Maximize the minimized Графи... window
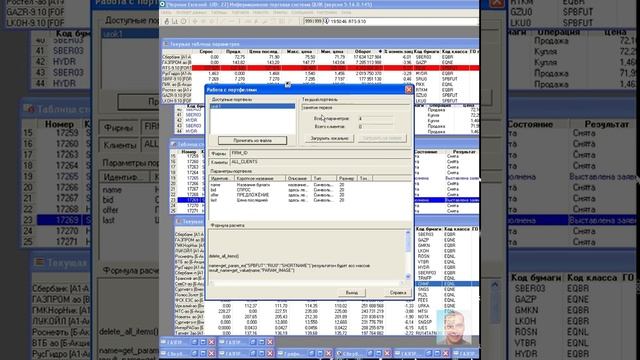The image size is (640, 360). [320, 353]
